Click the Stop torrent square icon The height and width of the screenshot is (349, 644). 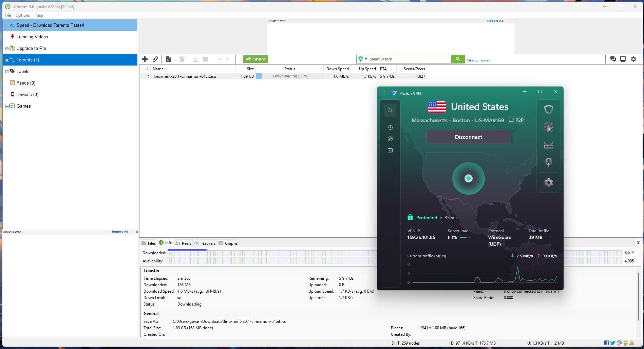coord(205,59)
